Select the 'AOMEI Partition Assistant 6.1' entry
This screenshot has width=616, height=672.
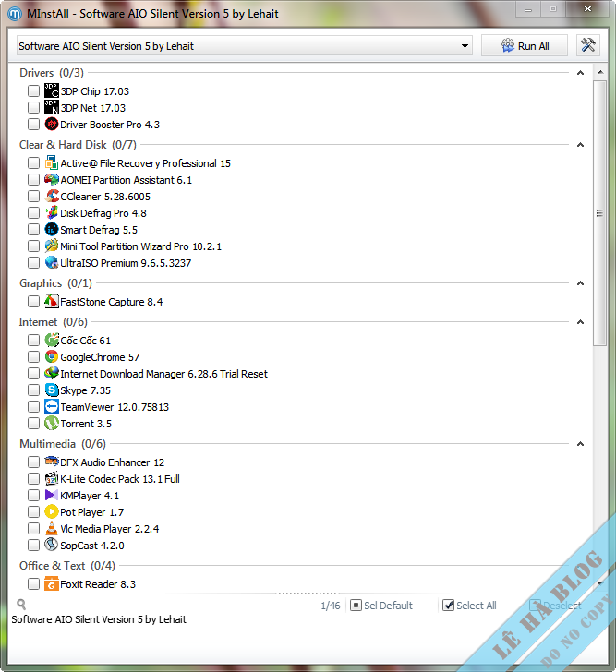(x=126, y=180)
